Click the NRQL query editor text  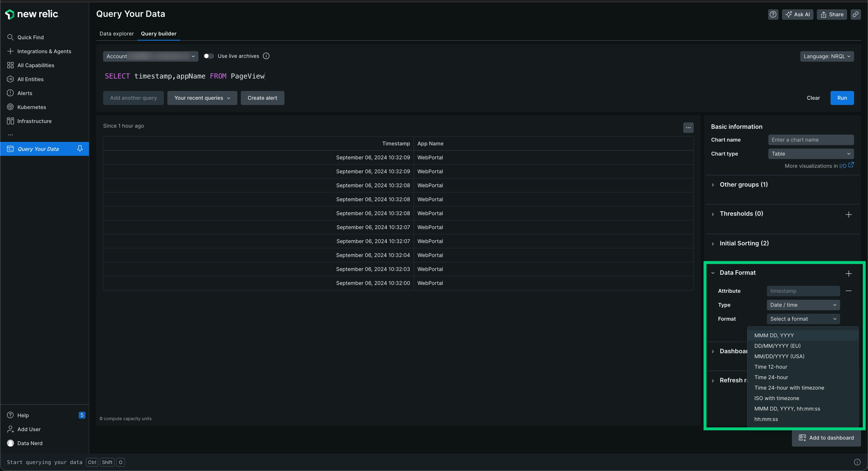tap(185, 76)
